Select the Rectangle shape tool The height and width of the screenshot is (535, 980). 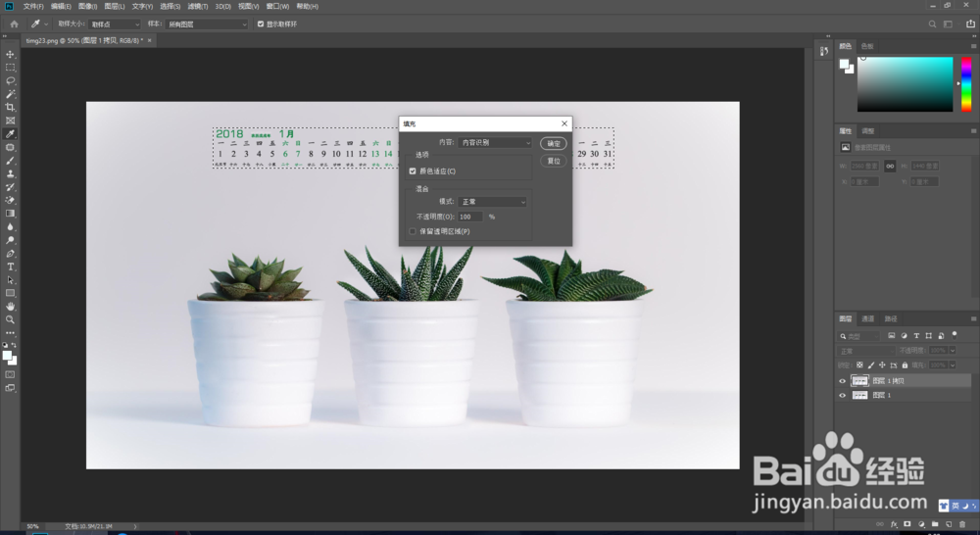(10, 293)
